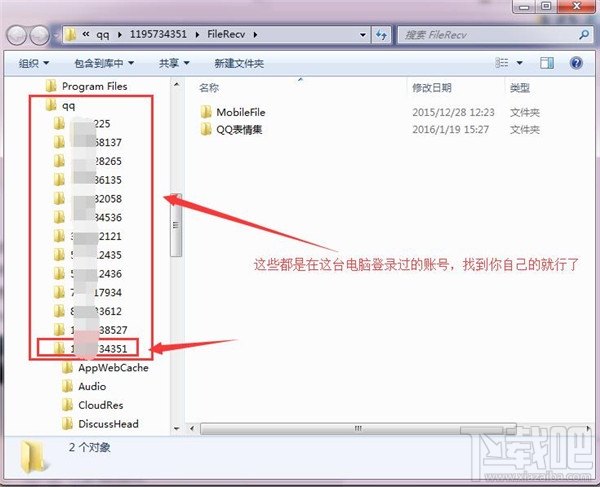
Task: Select the account folder ending in 32058
Action: (88, 199)
